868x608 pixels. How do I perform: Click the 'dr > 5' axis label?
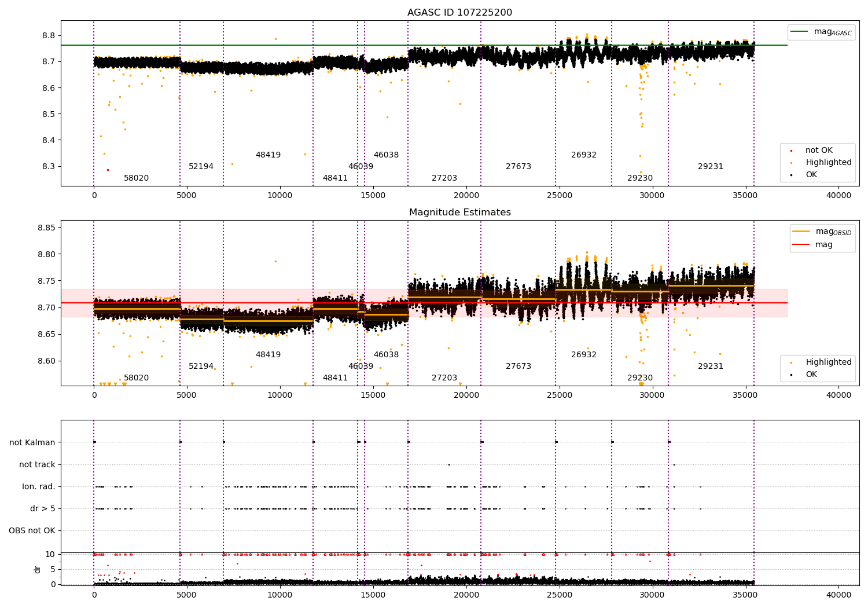click(x=43, y=508)
